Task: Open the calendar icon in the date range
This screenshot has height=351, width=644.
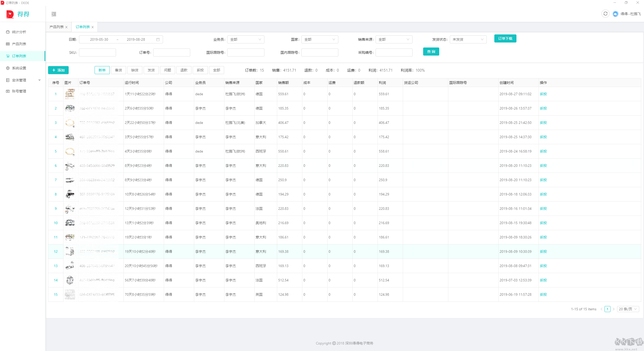Action: point(158,39)
